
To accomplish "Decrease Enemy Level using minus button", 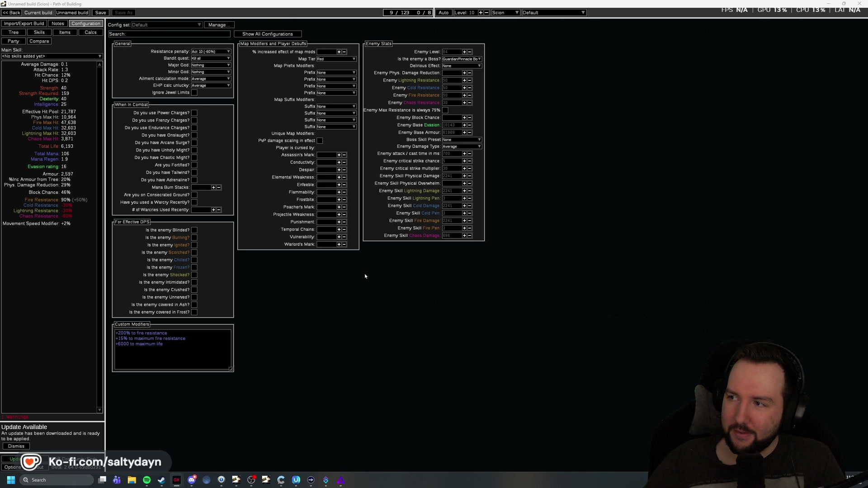I will tap(470, 52).
